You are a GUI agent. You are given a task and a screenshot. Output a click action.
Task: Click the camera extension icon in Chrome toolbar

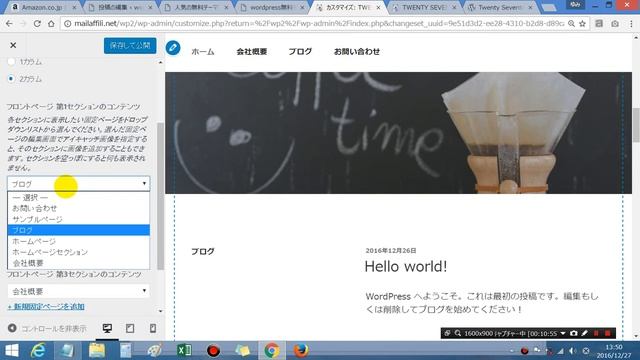(x=615, y=24)
